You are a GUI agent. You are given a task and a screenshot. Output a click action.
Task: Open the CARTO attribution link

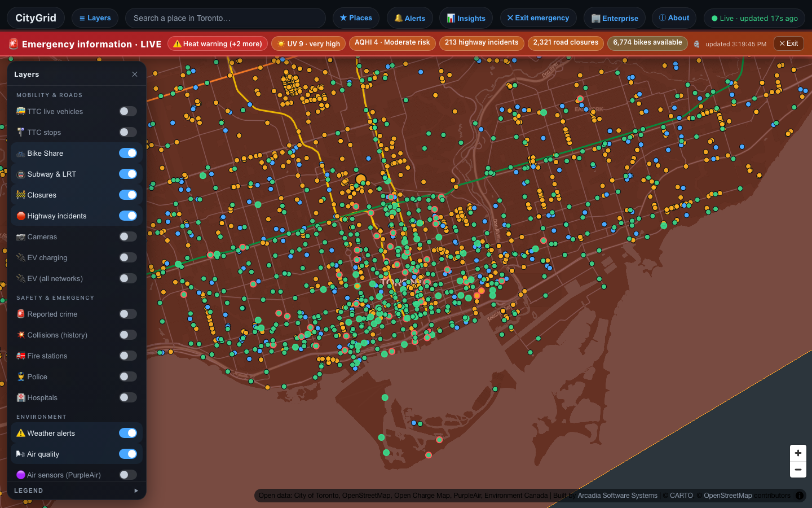coord(681,496)
